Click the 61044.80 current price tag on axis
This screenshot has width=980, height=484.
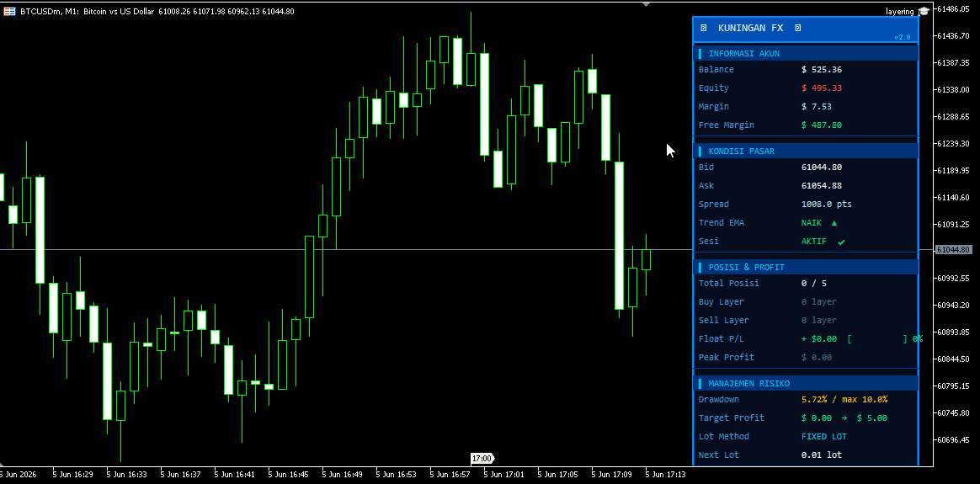[953, 250]
